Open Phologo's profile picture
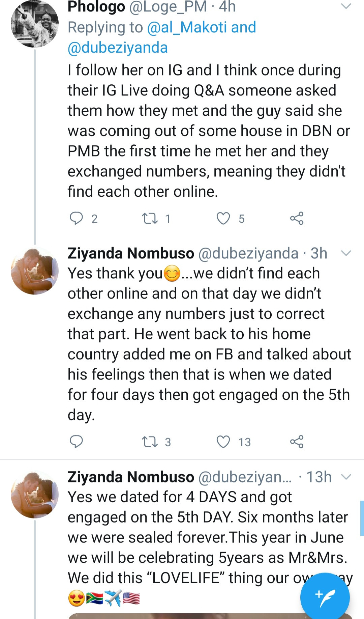 [x=35, y=24]
